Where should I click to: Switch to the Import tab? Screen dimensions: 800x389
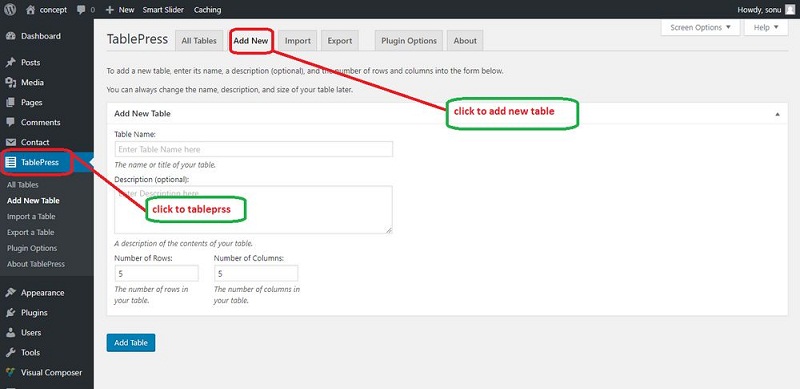click(298, 41)
